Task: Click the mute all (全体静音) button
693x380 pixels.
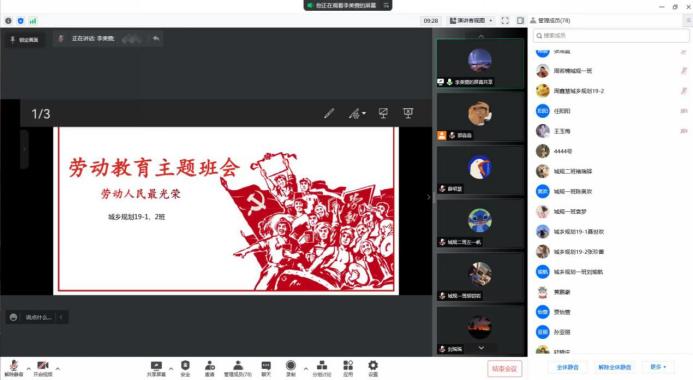Action: coord(567,367)
